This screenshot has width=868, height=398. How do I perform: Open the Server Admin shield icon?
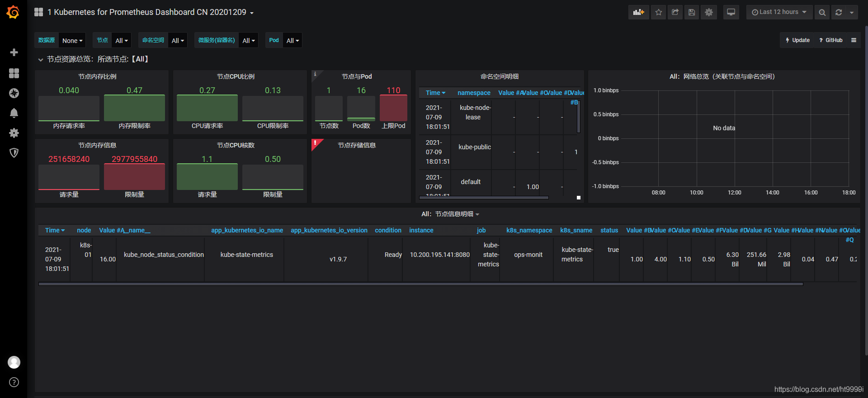point(14,153)
